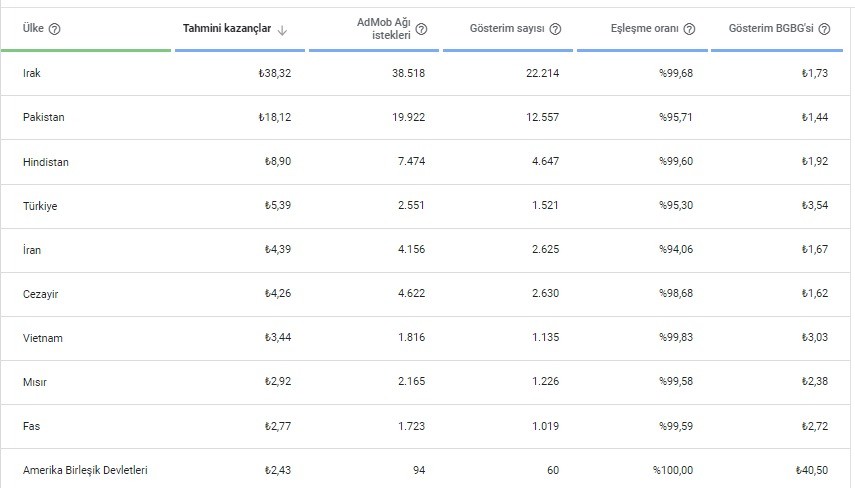Click Amerika Birleşik Devletleri row label
The width and height of the screenshot is (855, 488).
click(x=85, y=470)
